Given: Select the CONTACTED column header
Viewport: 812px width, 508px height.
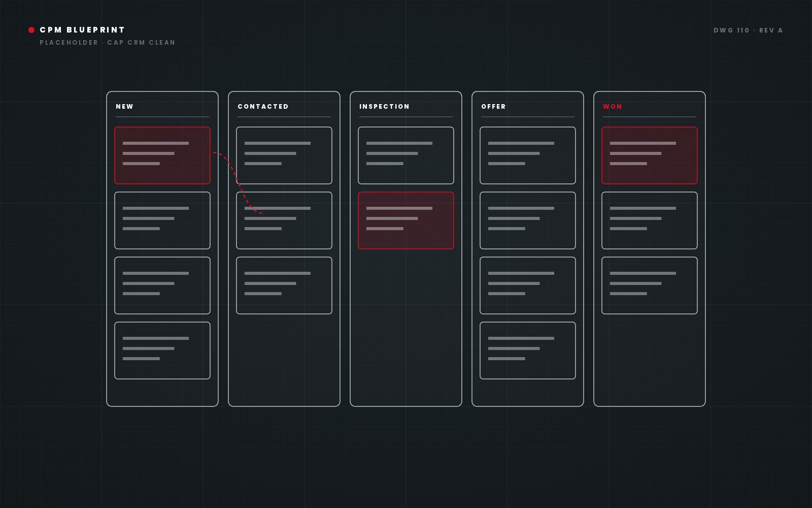Looking at the screenshot, I should [x=263, y=107].
